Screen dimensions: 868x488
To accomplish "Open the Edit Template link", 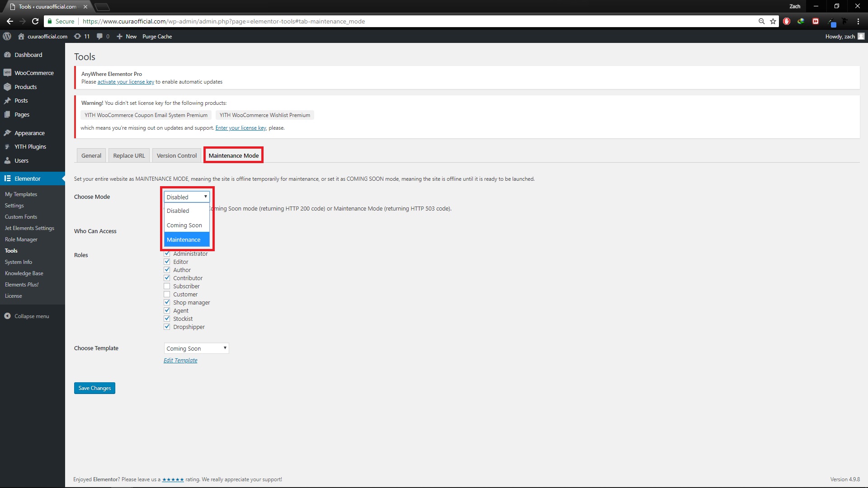I will click(x=180, y=361).
